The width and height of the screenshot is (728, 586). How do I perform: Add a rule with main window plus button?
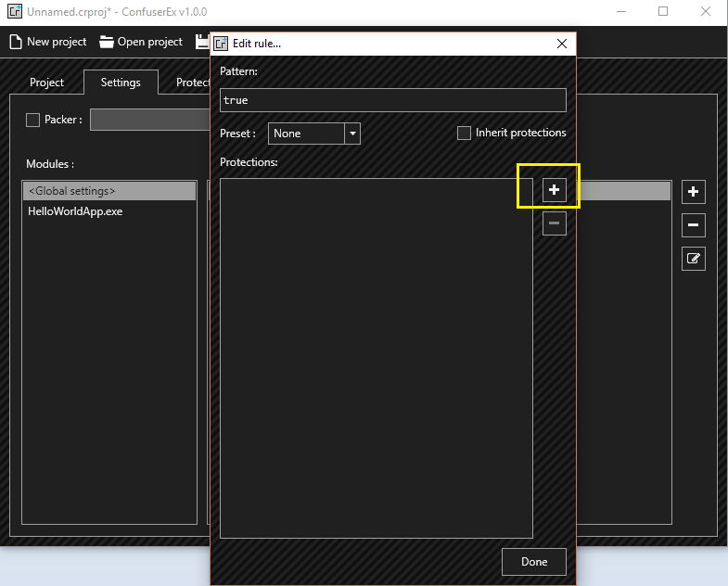693,192
